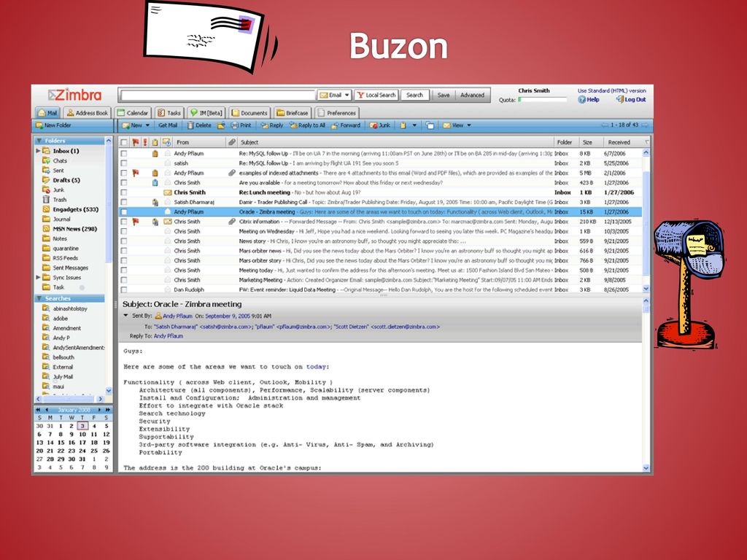Click Reply to All in toolbar
This screenshot has width=747, height=560.
pos(307,125)
